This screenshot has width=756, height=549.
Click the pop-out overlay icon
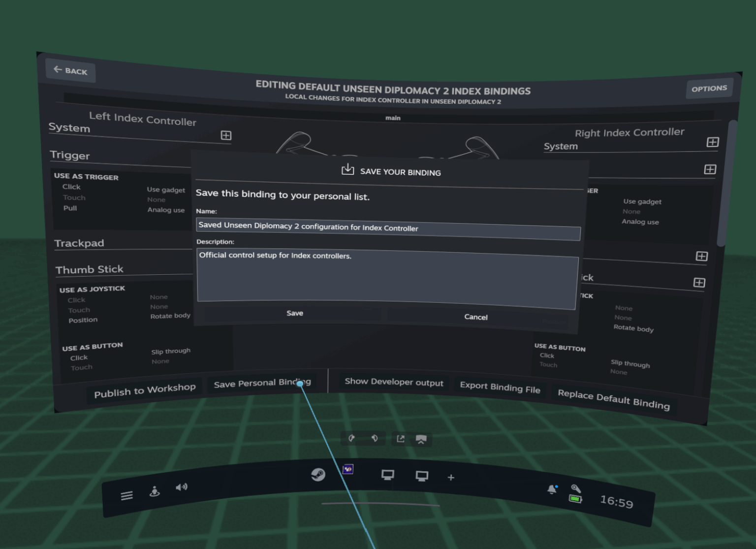(x=400, y=438)
